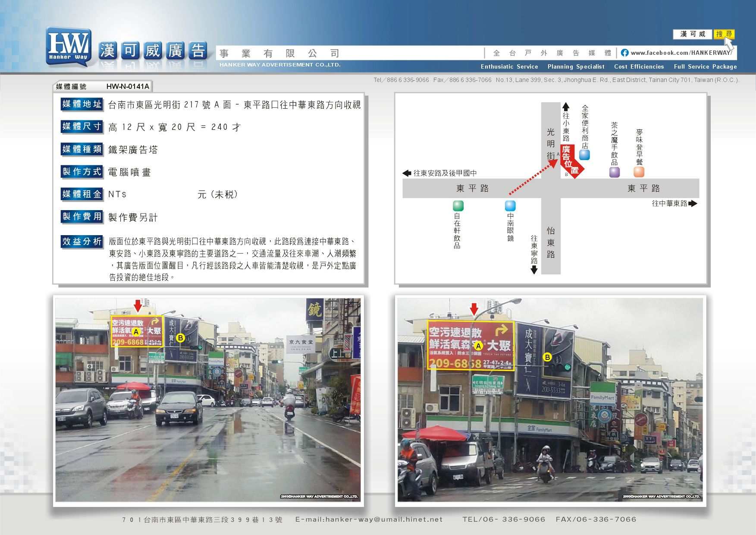Click the yellow 搜尋 search button
Image resolution: width=756 pixels, height=535 pixels.
pyautogui.click(x=724, y=34)
